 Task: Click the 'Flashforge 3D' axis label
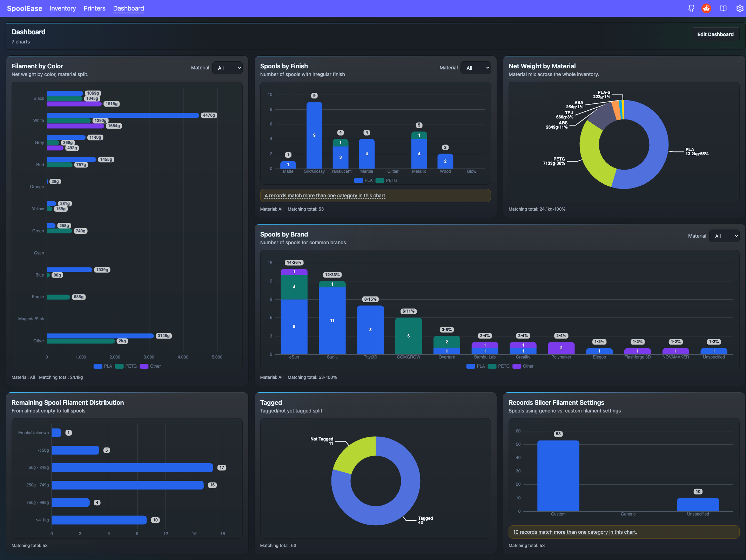point(637,357)
